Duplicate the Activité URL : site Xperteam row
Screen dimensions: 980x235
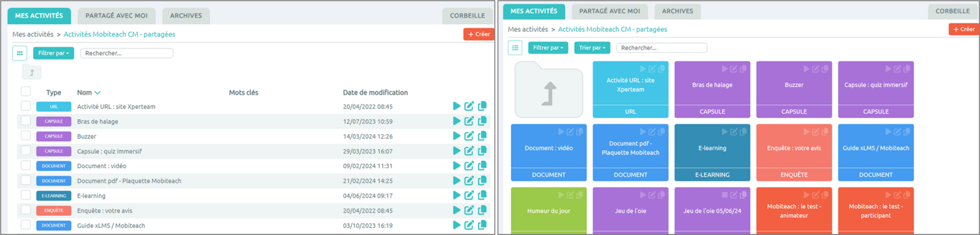pyautogui.click(x=482, y=106)
